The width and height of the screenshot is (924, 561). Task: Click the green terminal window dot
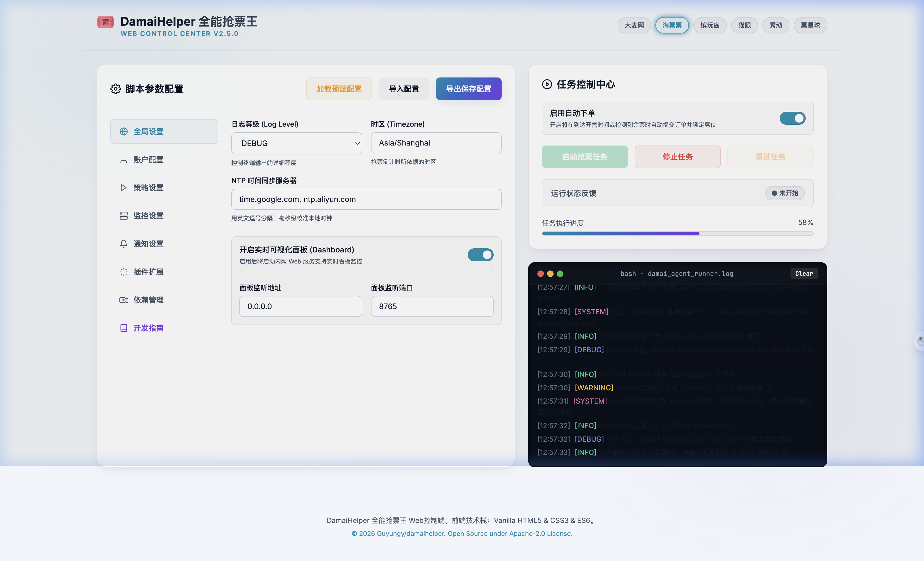(x=560, y=274)
